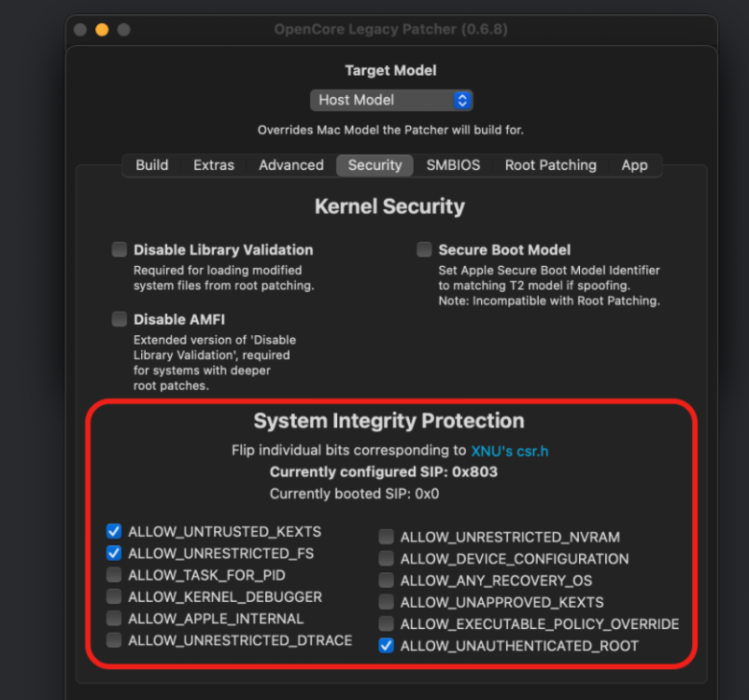Go to the SMBIOS tab
The width and height of the screenshot is (749, 700).
point(453,165)
